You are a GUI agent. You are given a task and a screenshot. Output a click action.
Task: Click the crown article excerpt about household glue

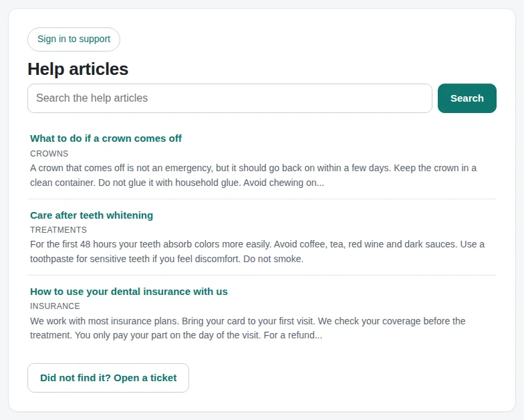pyautogui.click(x=253, y=175)
